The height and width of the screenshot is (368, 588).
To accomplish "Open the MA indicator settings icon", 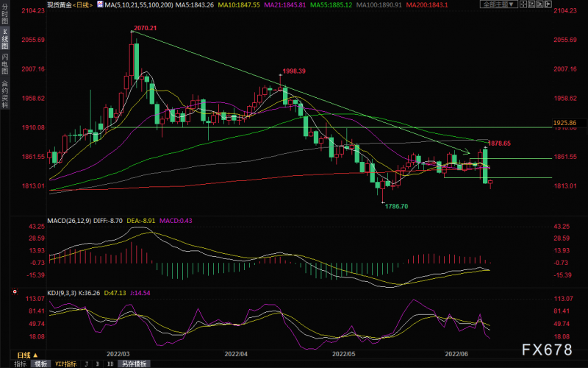I will coord(100,4).
